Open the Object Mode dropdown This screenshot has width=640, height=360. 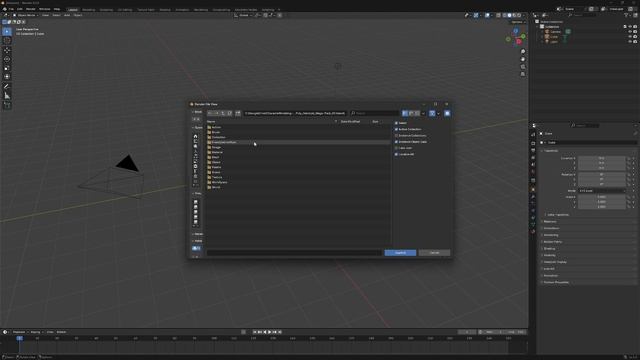click(25, 15)
